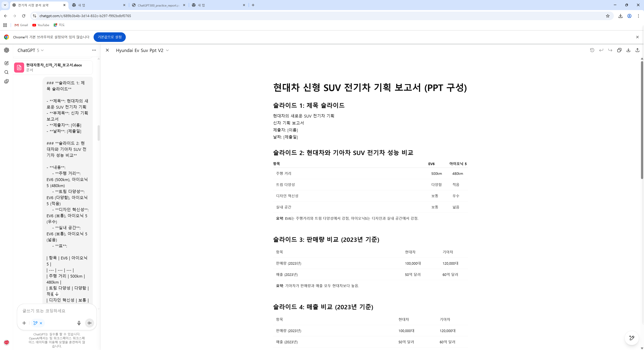Share canvas upload icon
The image size is (644, 350).
637,50
